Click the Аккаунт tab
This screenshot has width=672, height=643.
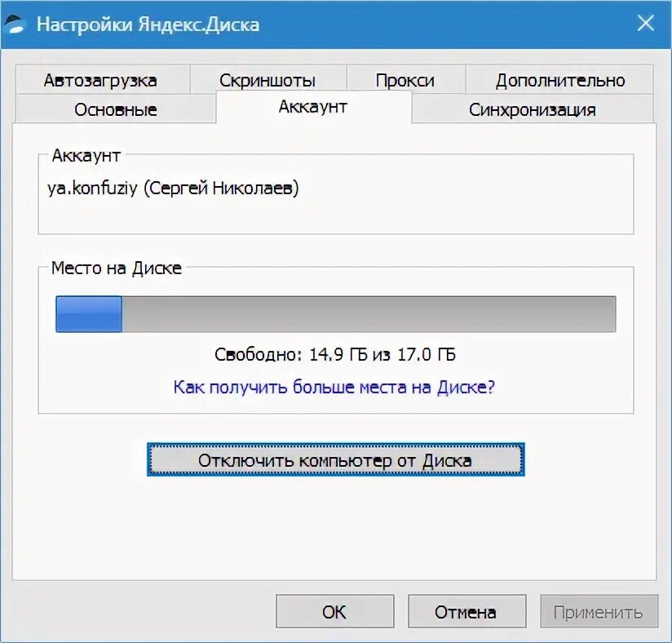tap(313, 107)
